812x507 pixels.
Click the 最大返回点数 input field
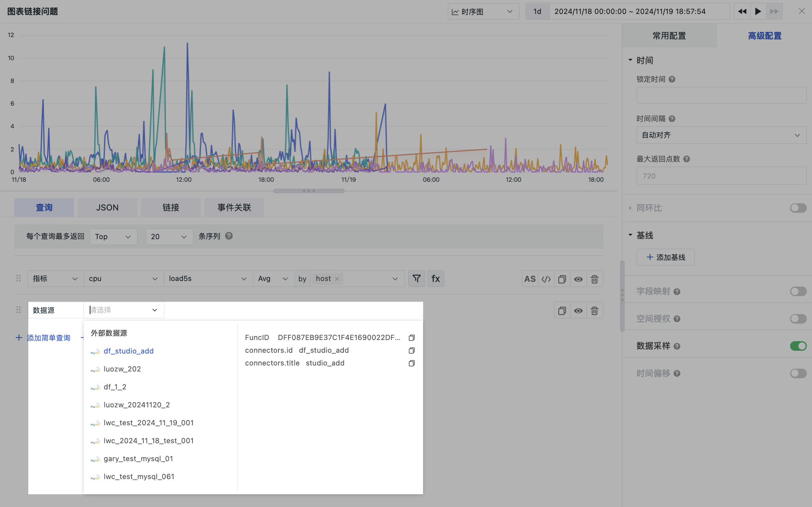click(722, 176)
